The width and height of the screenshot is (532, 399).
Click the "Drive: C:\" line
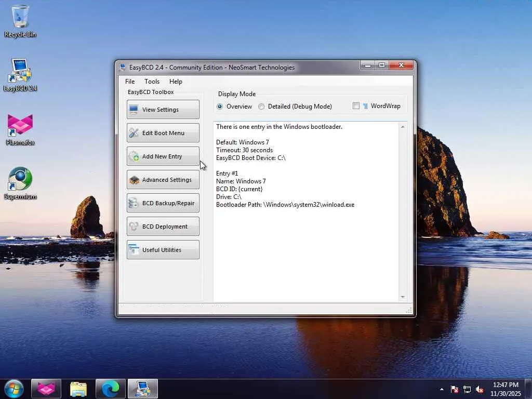coord(229,197)
